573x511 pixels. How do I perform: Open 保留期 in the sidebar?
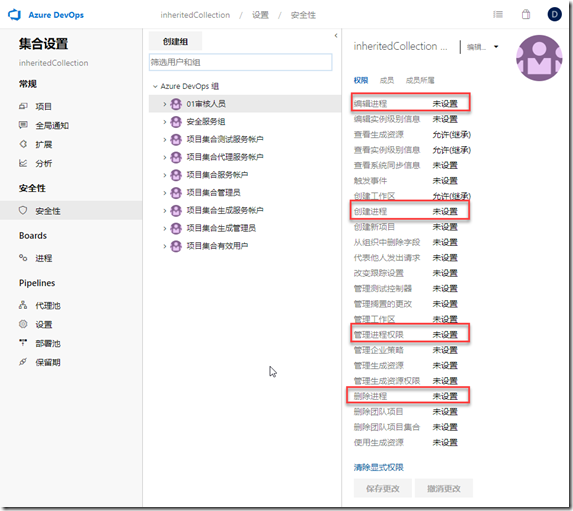48,362
